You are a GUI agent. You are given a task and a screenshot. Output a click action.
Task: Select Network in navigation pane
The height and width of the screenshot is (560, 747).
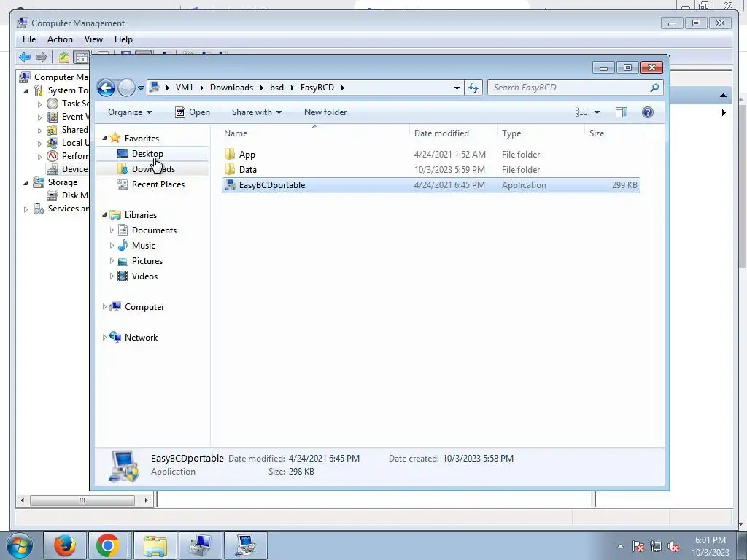pos(141,337)
